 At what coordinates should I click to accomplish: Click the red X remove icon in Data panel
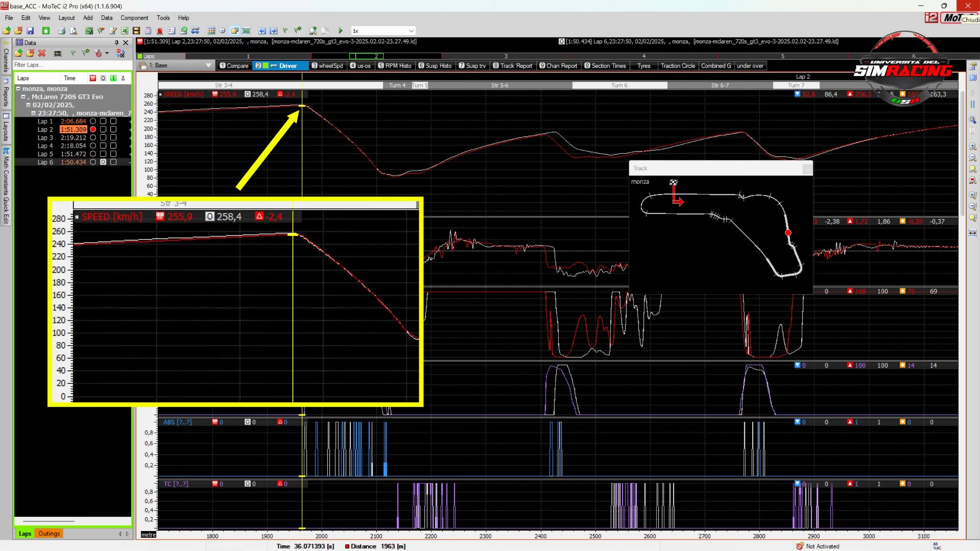(42, 53)
